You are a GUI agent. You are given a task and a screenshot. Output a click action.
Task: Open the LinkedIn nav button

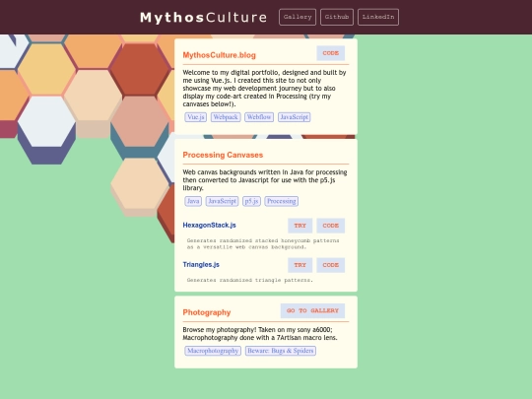click(378, 17)
